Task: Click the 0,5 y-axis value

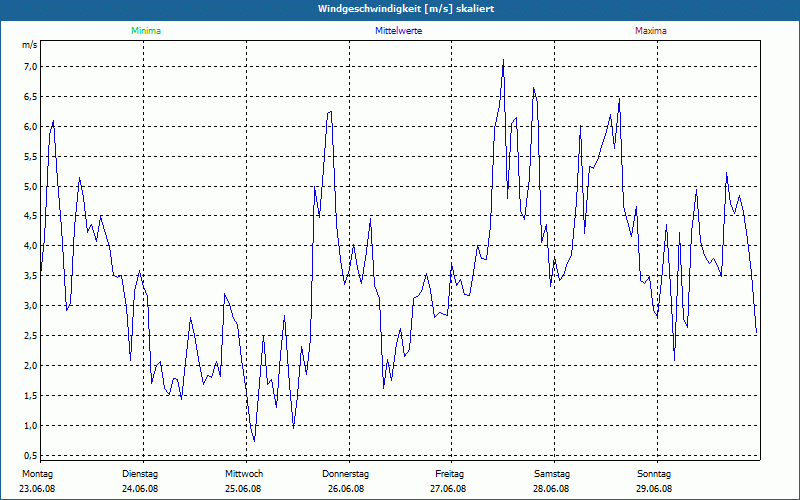Action: click(x=31, y=455)
